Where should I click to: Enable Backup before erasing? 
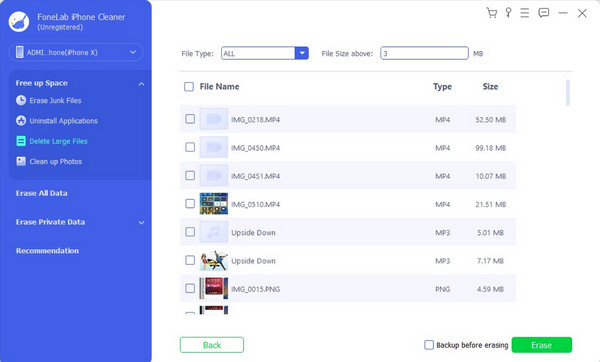tap(429, 345)
